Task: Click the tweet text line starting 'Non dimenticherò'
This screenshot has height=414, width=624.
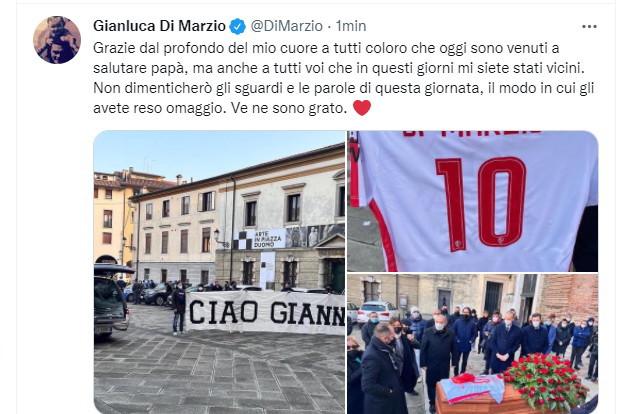Action: pos(343,88)
